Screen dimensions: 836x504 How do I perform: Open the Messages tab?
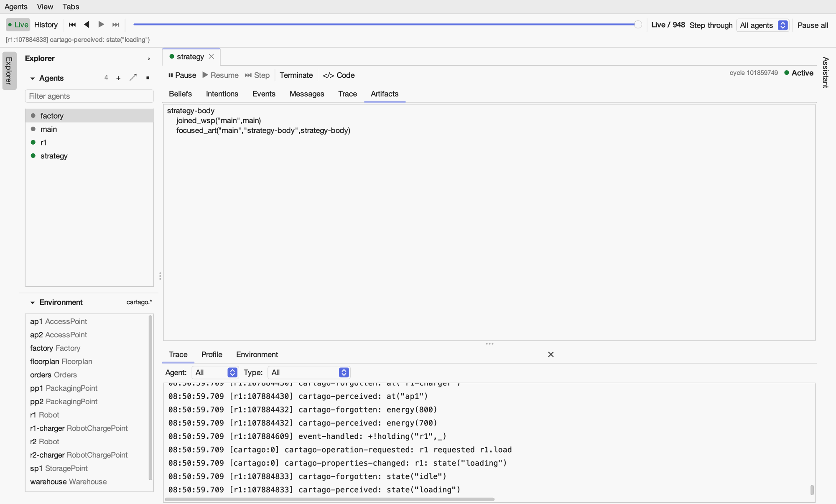307,94
